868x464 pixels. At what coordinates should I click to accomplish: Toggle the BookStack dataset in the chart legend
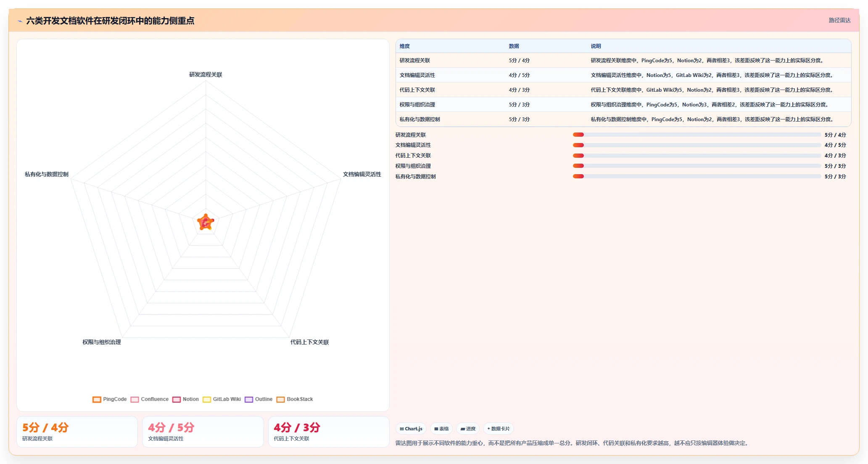coord(295,399)
